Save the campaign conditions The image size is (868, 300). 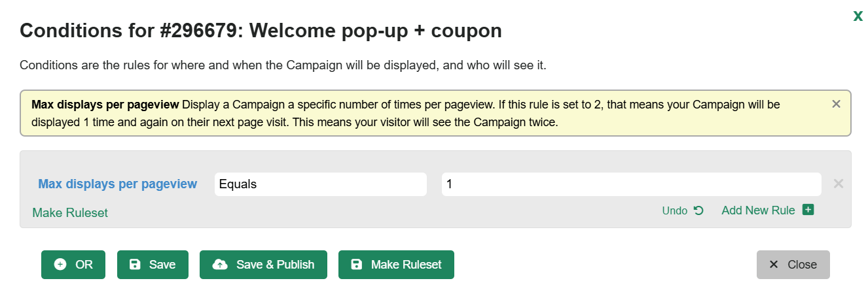pos(153,265)
